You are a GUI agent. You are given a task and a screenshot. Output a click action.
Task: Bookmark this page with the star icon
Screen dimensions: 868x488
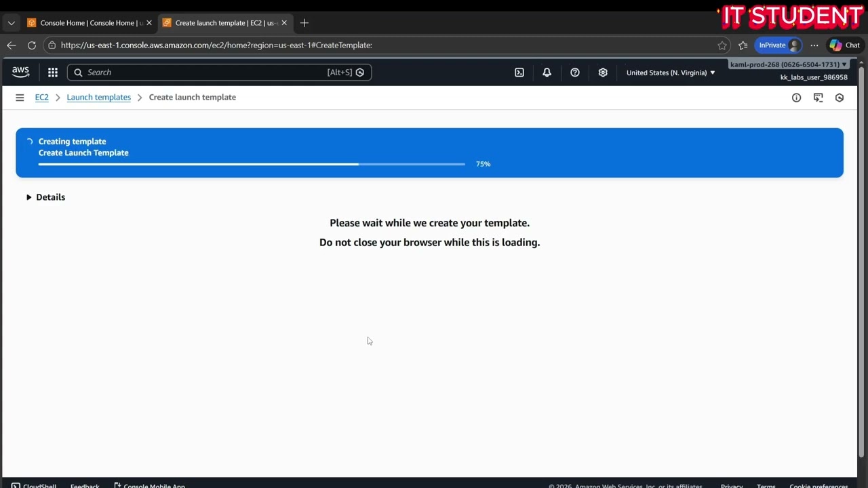pyautogui.click(x=722, y=45)
